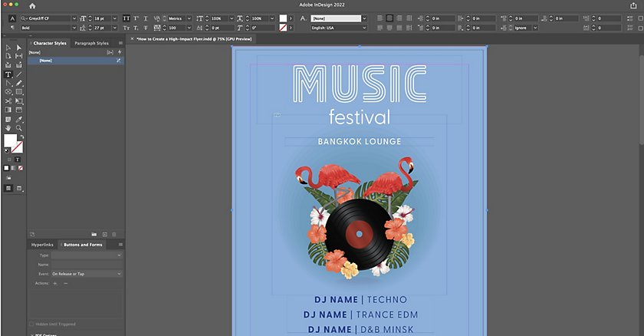Click the white fill swatch in control panel
644x336 pixels.
click(x=283, y=18)
